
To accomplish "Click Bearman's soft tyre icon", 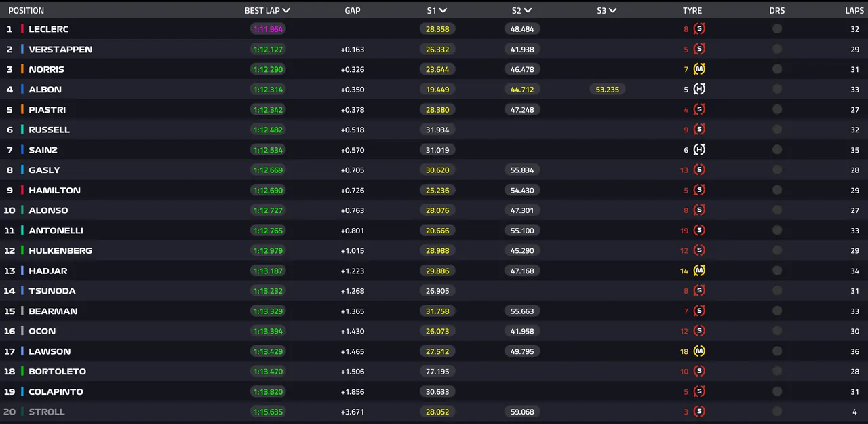I will coord(699,311).
